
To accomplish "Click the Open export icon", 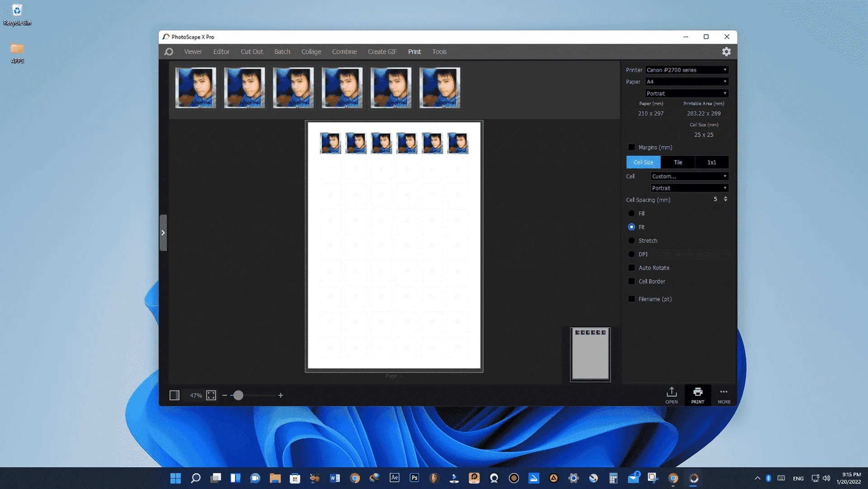I will point(671,395).
